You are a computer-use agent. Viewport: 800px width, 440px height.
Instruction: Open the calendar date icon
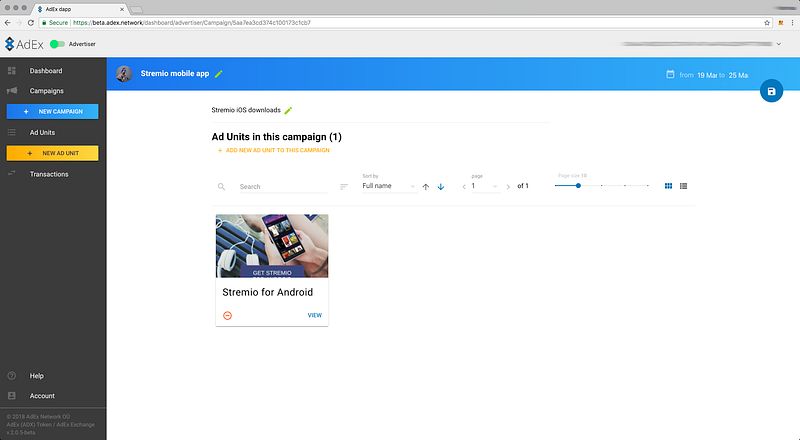point(670,75)
